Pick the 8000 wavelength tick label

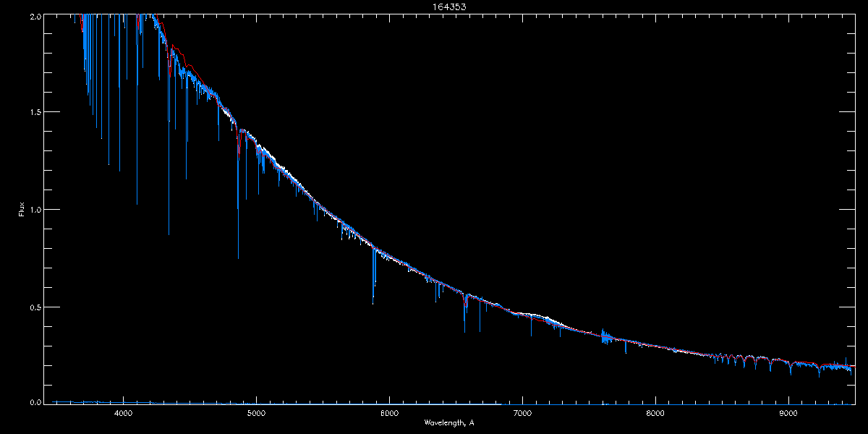pyautogui.click(x=655, y=414)
